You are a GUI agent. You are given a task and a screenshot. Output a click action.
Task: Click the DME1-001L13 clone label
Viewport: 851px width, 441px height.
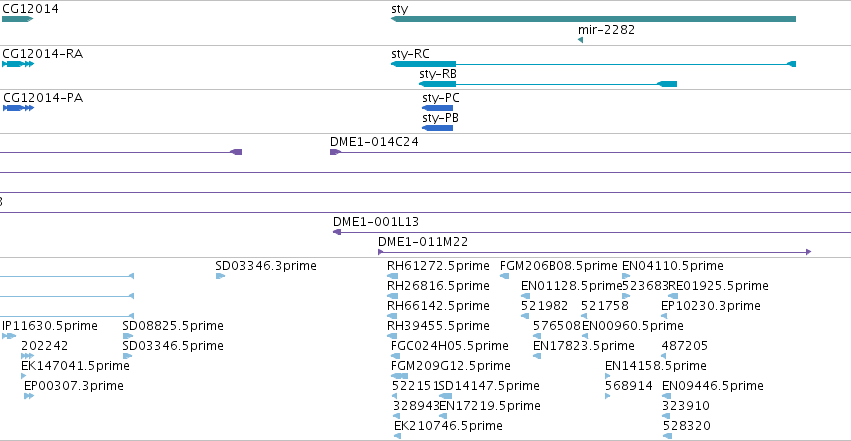pyautogui.click(x=376, y=221)
